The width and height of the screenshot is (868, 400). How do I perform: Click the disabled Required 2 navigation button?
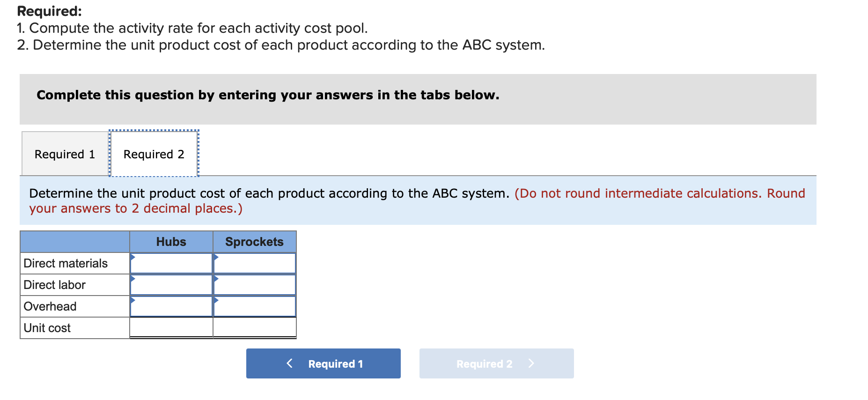coord(496,363)
